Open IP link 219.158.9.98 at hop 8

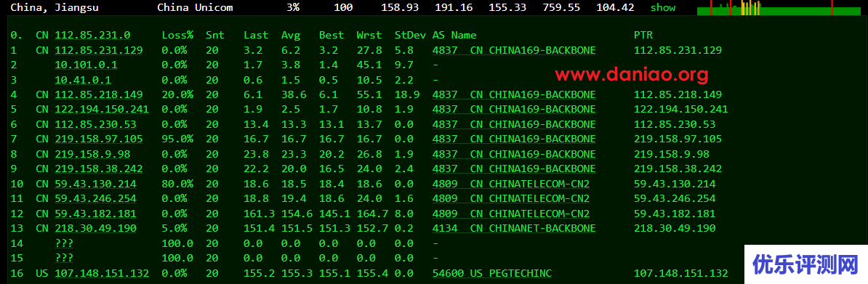(x=92, y=154)
